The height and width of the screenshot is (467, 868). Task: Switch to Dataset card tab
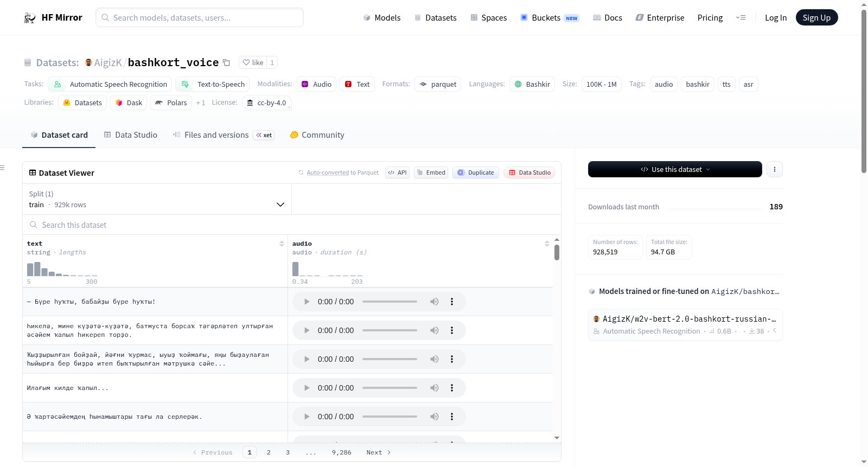(59, 135)
